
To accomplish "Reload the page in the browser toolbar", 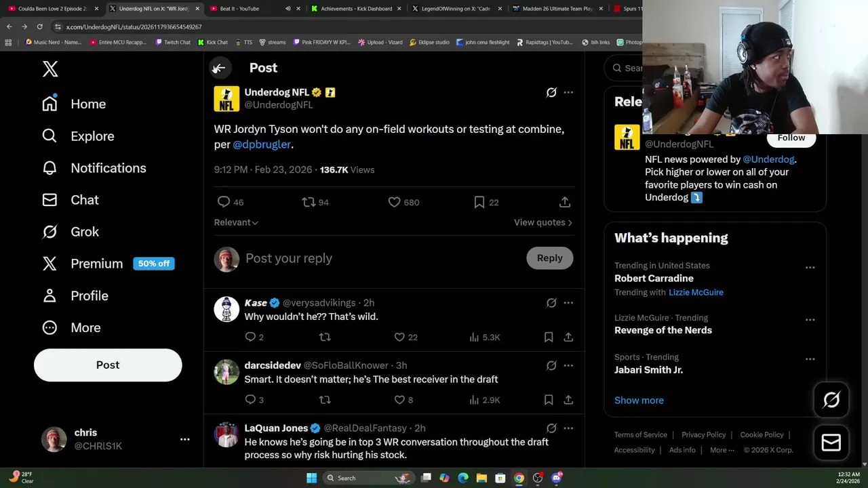I will [x=40, y=26].
